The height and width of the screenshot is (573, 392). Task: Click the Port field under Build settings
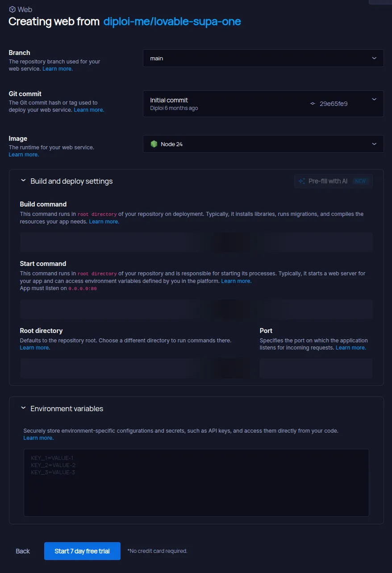[316, 368]
